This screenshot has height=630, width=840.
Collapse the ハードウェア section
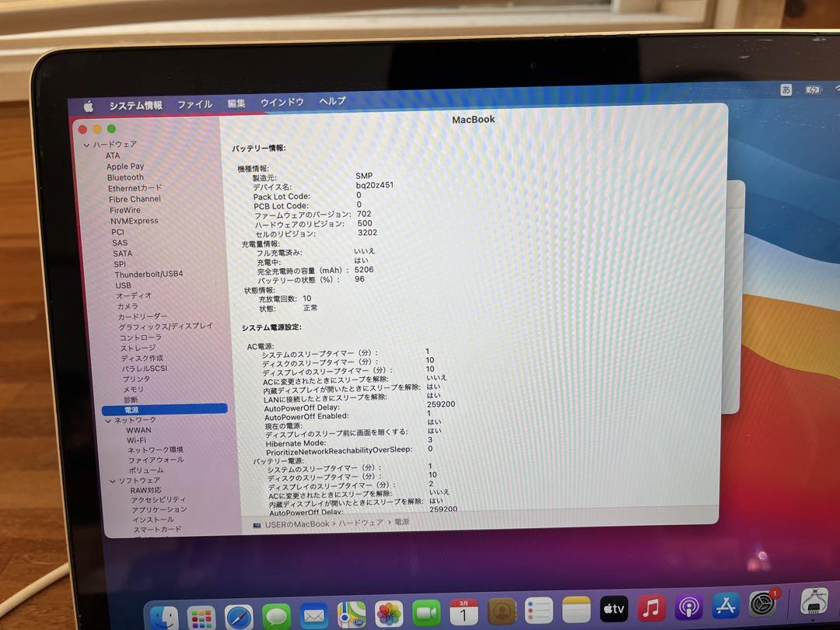[x=86, y=145]
